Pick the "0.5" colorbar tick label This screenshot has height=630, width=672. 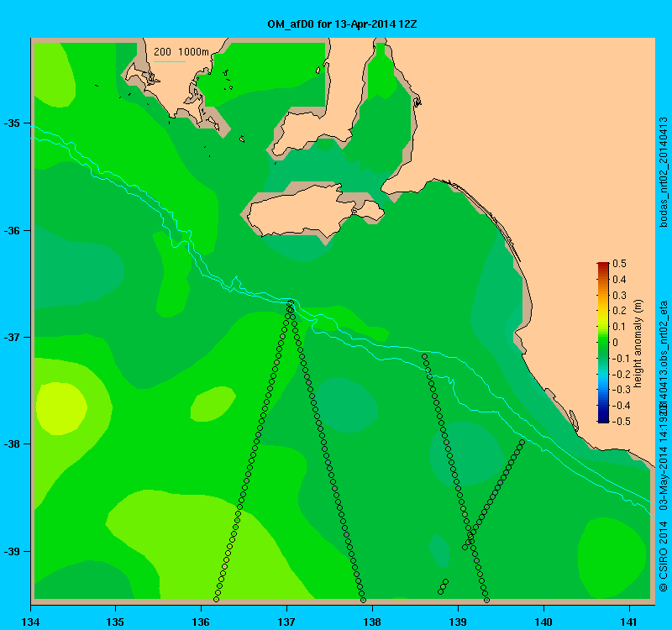619,264
